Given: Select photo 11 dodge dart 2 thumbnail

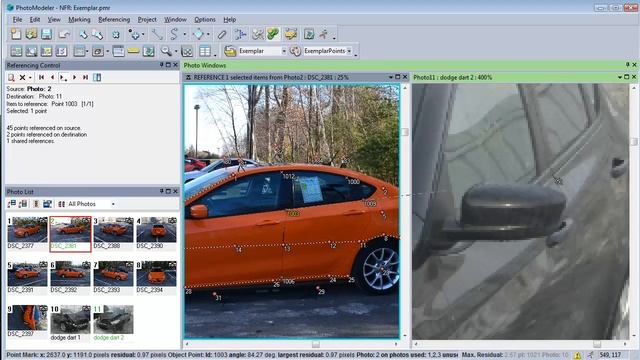Looking at the screenshot, I should point(113,319).
